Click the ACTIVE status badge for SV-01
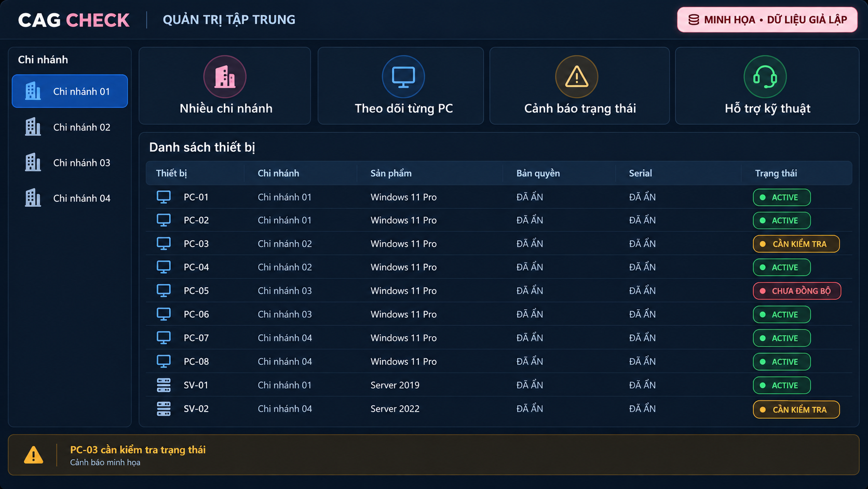This screenshot has height=489, width=868. pos(782,386)
